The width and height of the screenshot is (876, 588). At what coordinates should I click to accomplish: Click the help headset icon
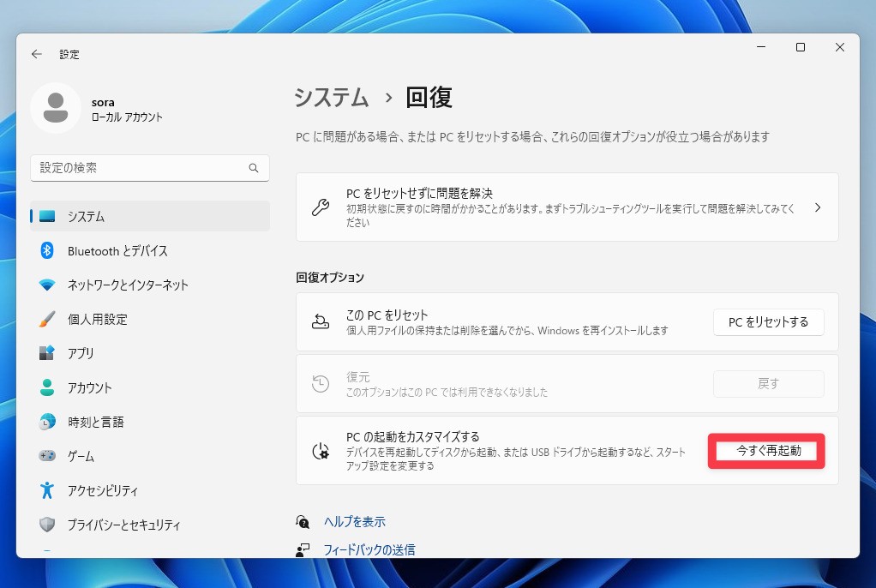click(303, 521)
